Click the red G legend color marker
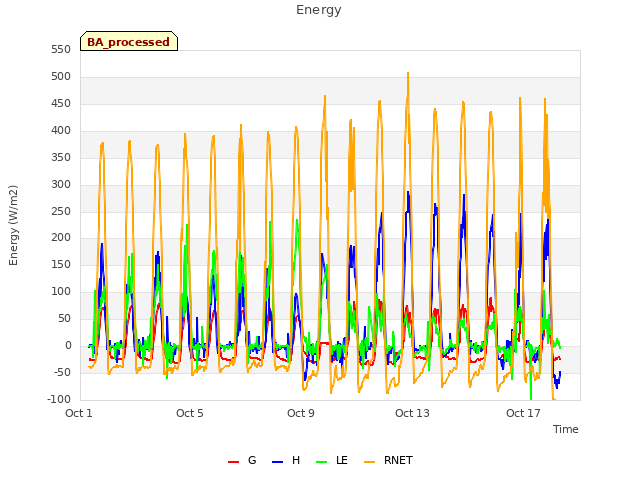Screen dimensions: 640x480 [233, 462]
